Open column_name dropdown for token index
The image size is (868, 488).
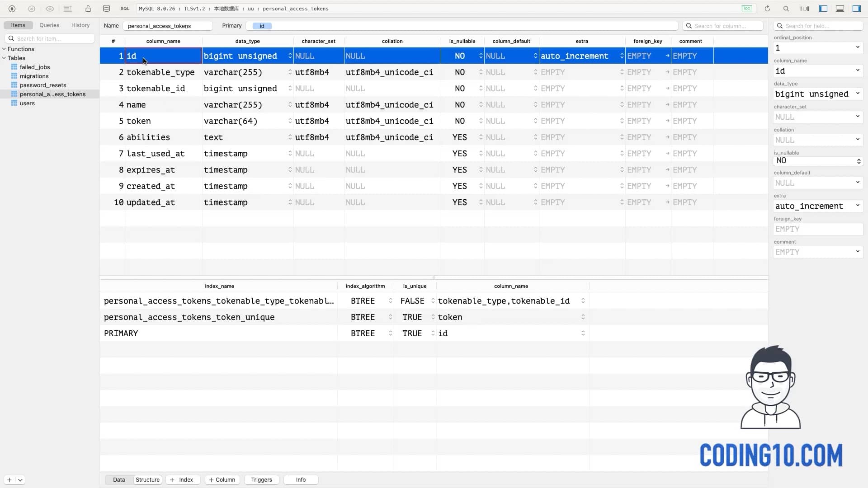click(x=583, y=317)
